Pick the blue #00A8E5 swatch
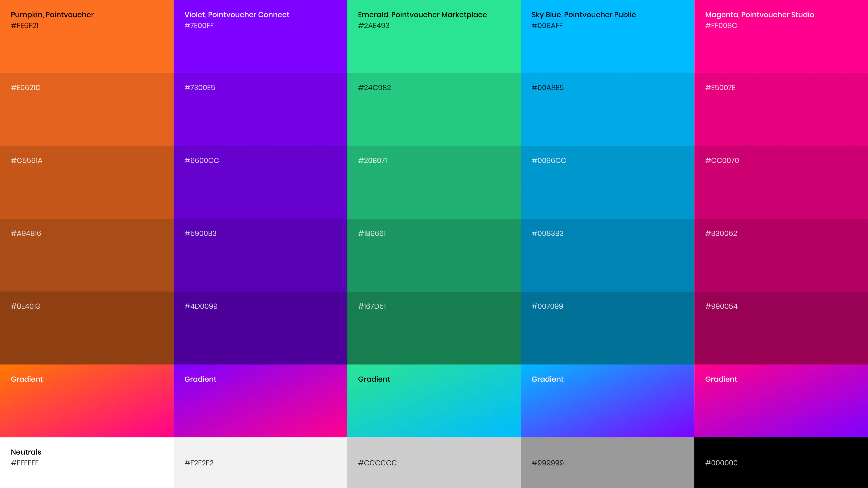This screenshot has height=488, width=868. (608, 109)
